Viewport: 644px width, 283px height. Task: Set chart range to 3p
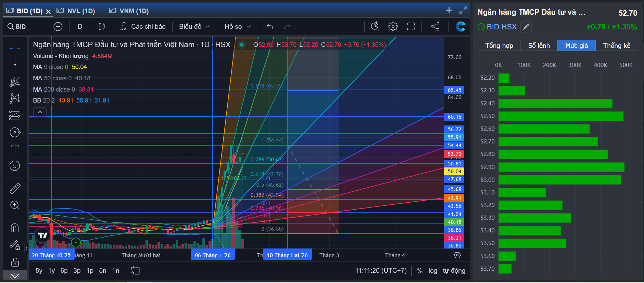(77, 271)
